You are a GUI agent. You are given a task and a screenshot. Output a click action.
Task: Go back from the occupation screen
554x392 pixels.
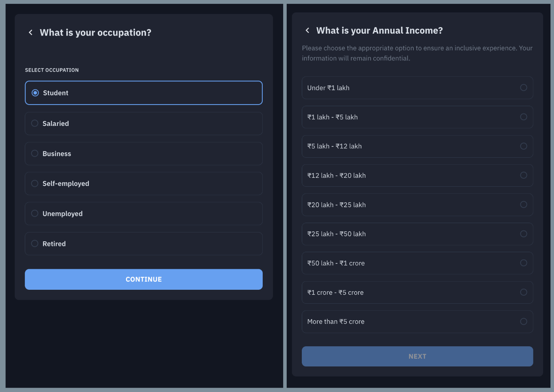click(31, 33)
